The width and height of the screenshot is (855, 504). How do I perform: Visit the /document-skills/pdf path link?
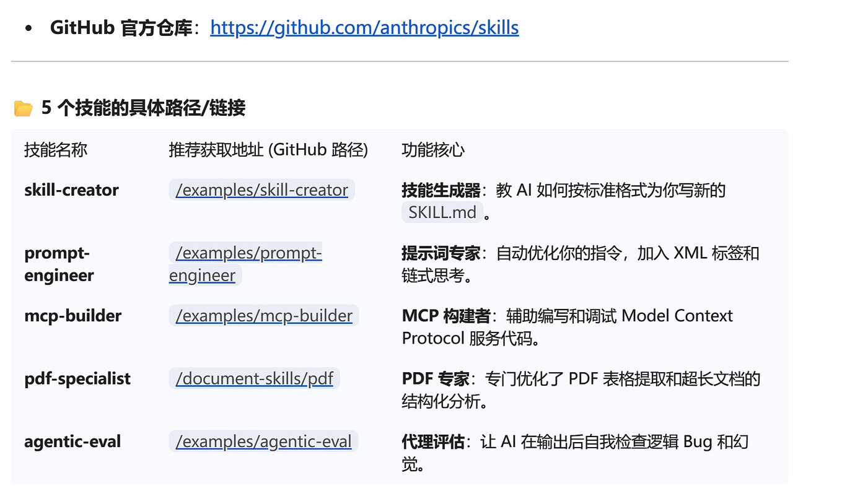click(x=254, y=378)
